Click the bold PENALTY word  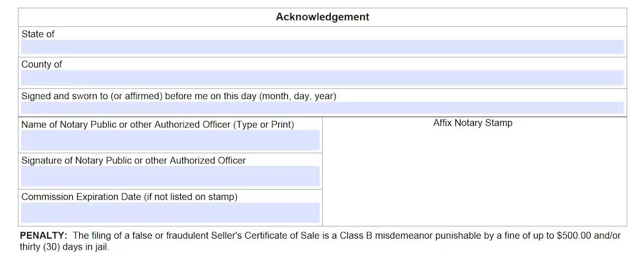(x=43, y=236)
